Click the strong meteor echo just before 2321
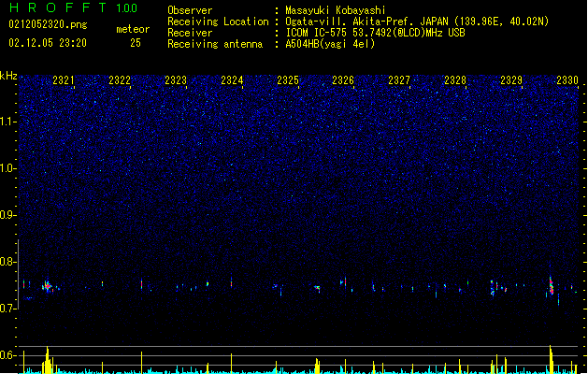Viewport: 588px width, 374px height. (x=48, y=287)
